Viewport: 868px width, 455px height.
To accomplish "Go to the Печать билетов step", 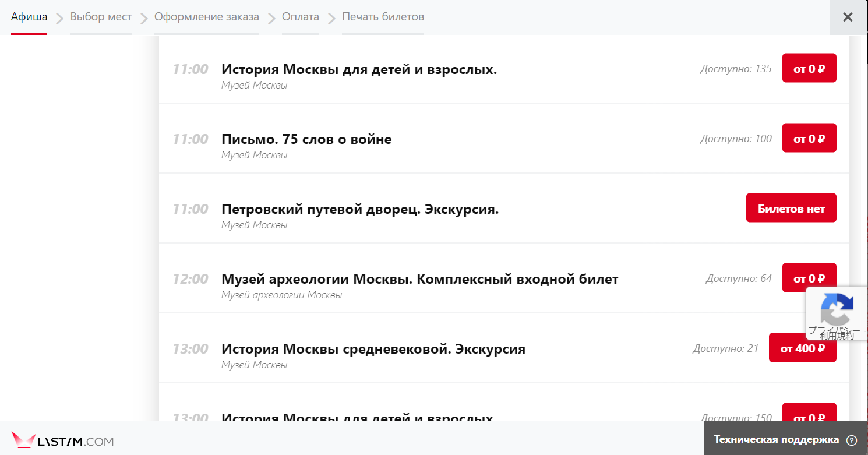I will [383, 17].
